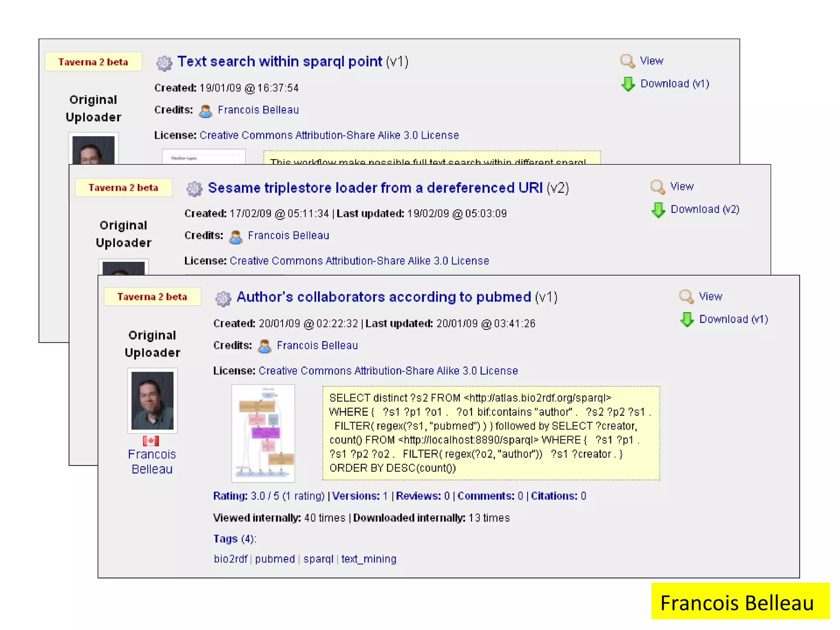Click green download arrow for Text search workflow
This screenshot has height=630, width=840.
coord(628,84)
